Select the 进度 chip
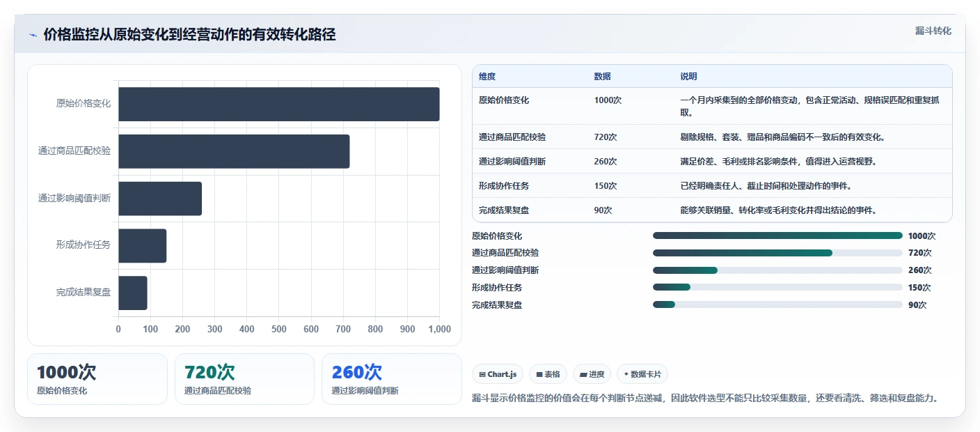Viewport: 980px width, 432px height. coord(592,374)
